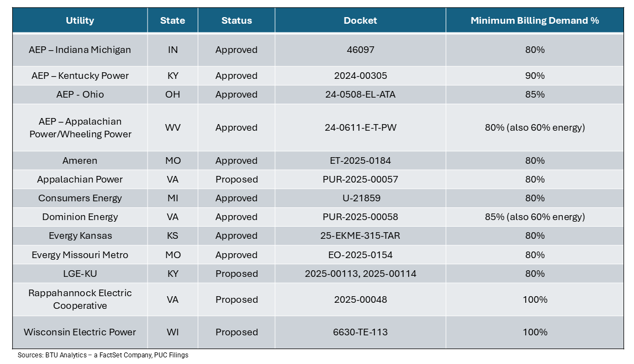The image size is (634, 364).
Task: Click the AEP – Indiana Michigan cell
Action: [80, 50]
